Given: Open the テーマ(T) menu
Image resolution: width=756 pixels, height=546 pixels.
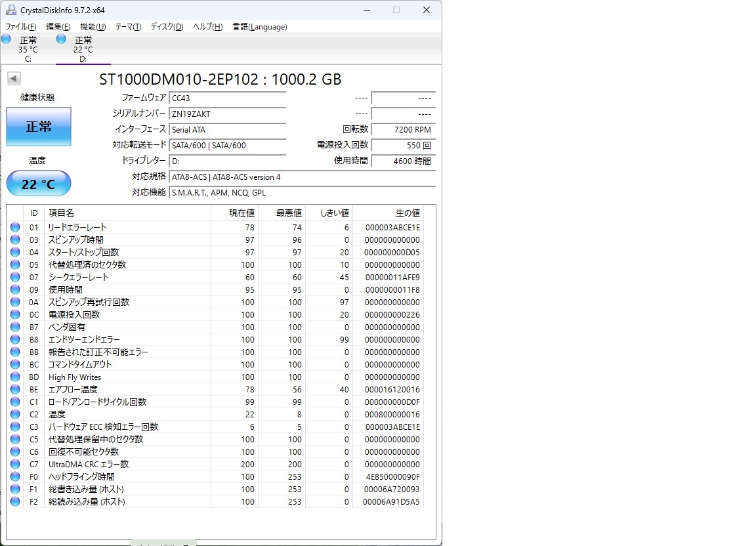Looking at the screenshot, I should click(x=128, y=26).
